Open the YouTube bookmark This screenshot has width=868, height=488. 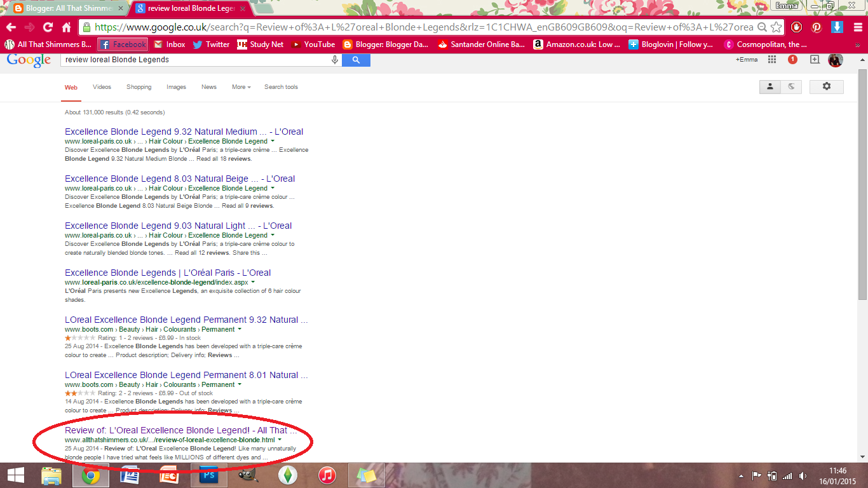click(x=313, y=44)
